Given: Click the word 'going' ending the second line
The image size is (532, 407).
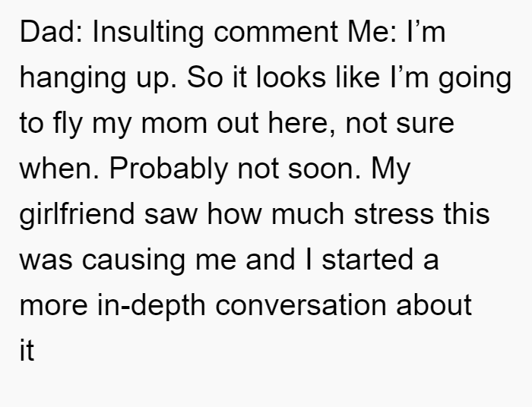Looking at the screenshot, I should [x=475, y=79].
